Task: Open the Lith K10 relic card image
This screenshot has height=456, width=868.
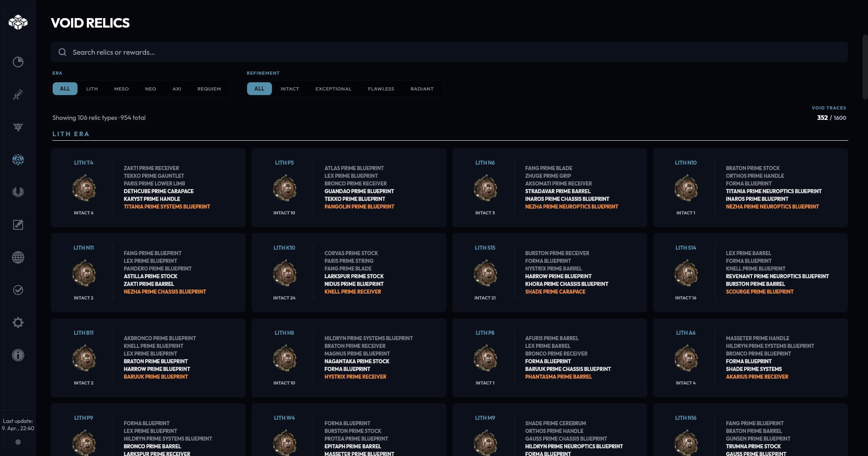Action: point(284,274)
